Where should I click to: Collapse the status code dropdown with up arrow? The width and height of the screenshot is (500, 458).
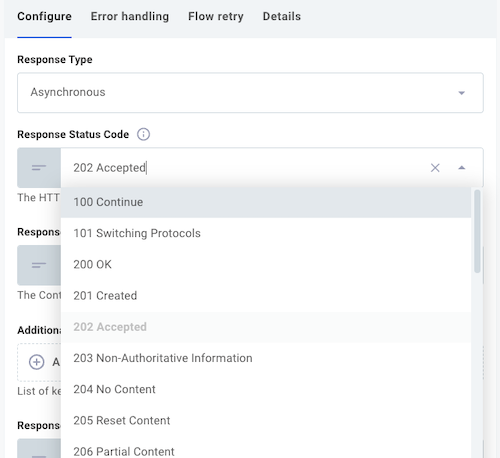pyautogui.click(x=462, y=168)
